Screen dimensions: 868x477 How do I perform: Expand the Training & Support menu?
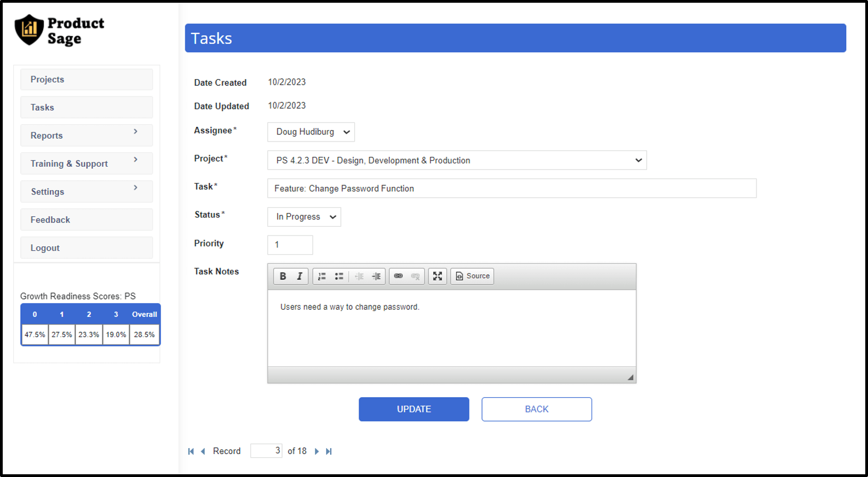point(87,163)
